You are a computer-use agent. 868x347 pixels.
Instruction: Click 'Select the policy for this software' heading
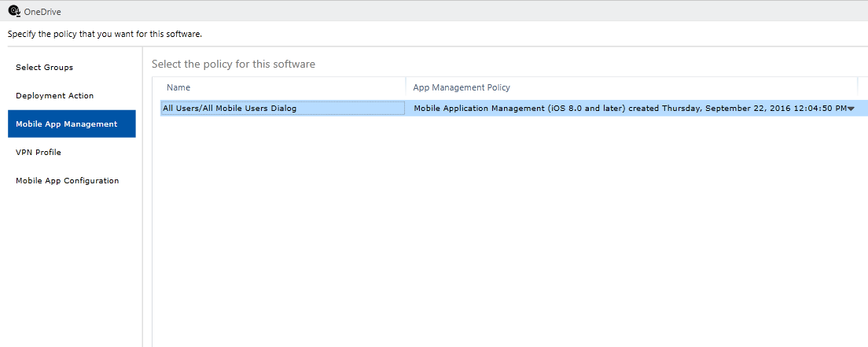233,64
